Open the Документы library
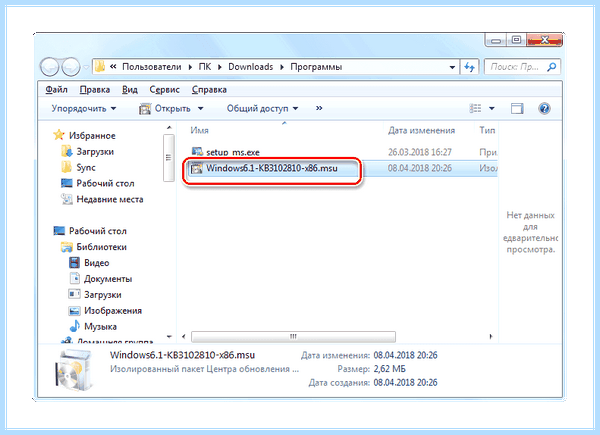 (x=108, y=279)
